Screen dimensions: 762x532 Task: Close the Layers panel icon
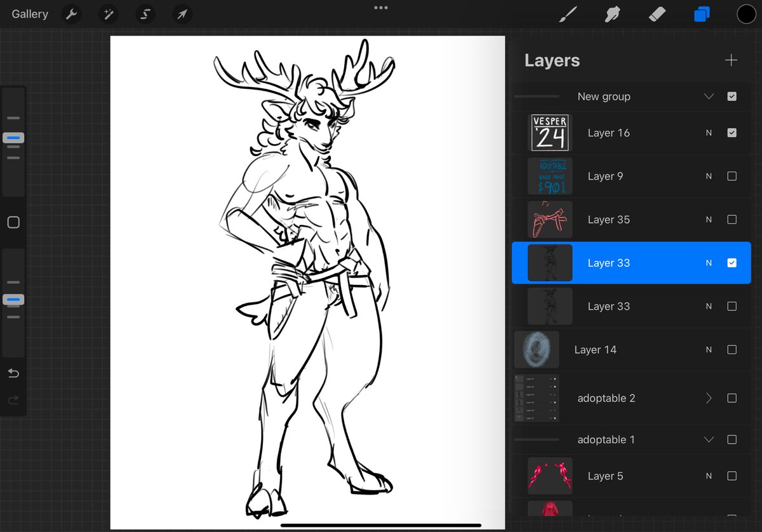coord(702,14)
